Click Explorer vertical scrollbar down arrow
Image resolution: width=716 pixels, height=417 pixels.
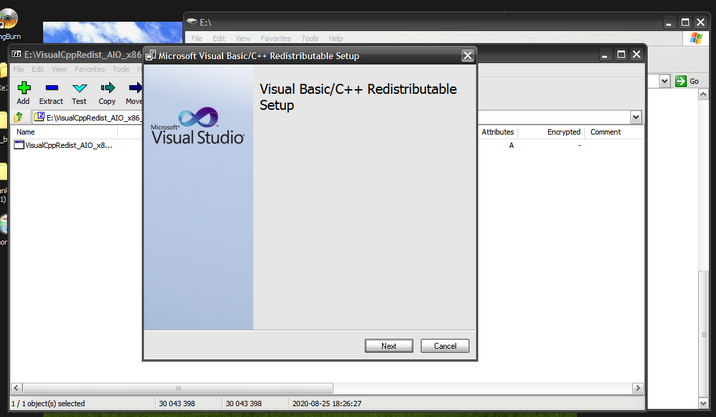703,403
